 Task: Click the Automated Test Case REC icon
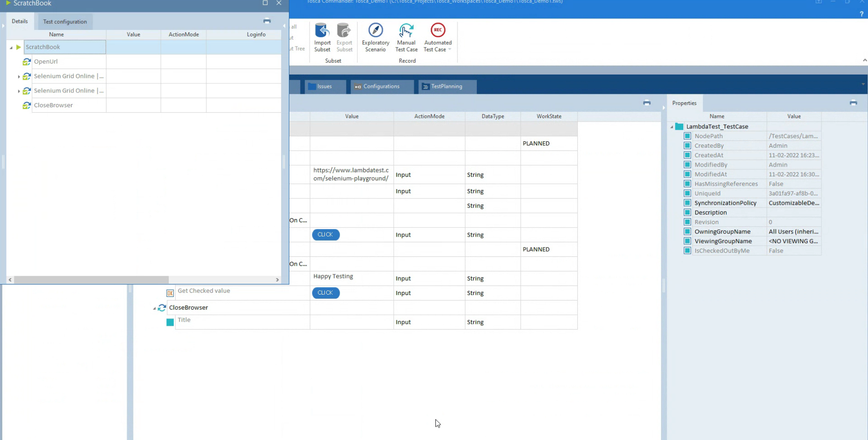[438, 30]
